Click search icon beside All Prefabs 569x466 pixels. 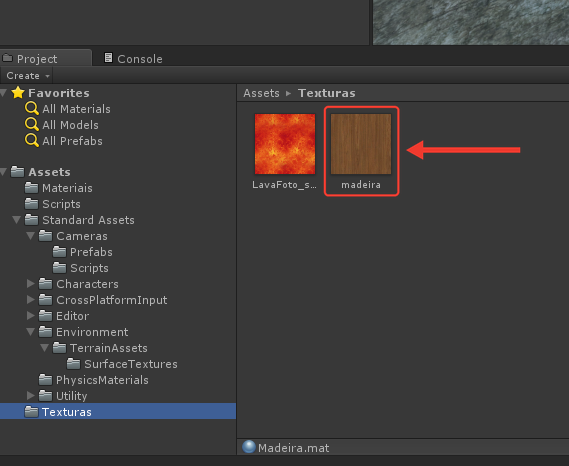pos(32,140)
